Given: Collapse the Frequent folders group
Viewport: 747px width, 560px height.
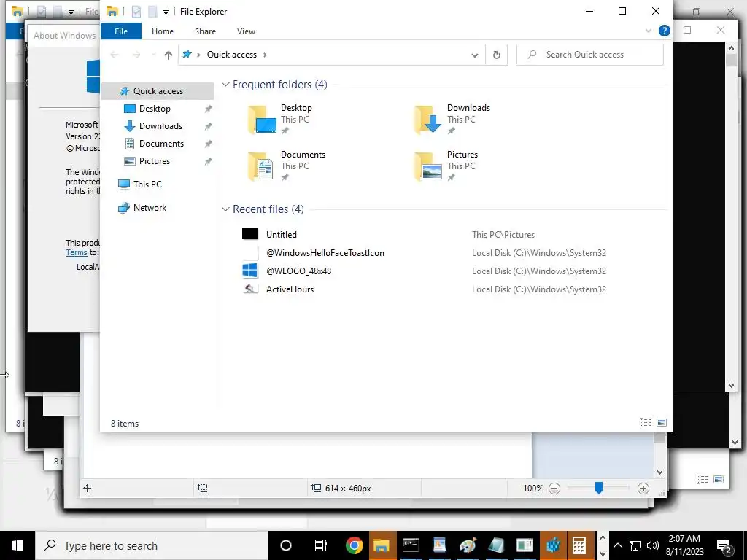Looking at the screenshot, I should point(225,85).
